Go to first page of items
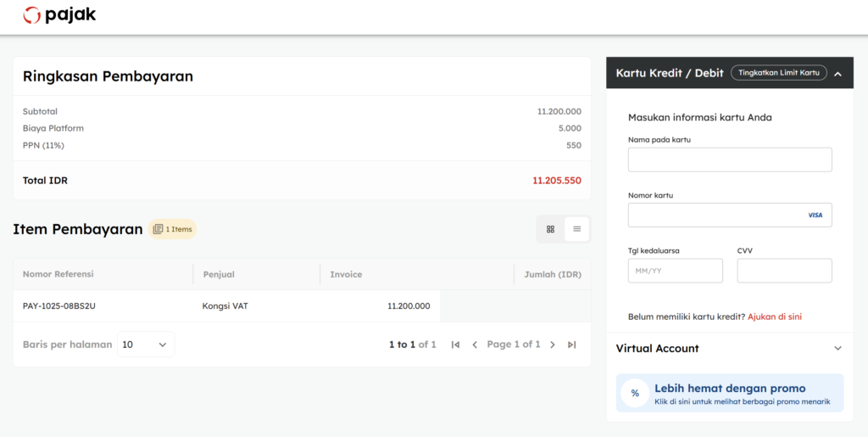The height and width of the screenshot is (437, 868). coord(455,345)
